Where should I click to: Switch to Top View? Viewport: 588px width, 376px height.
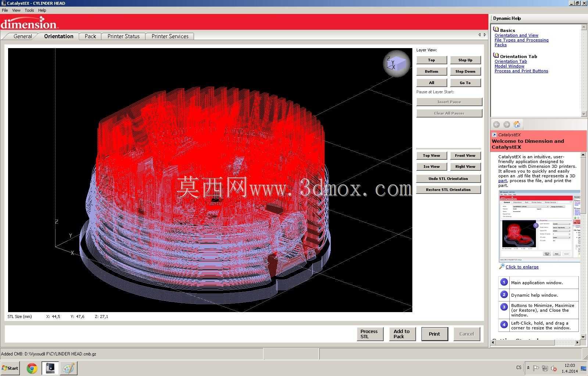point(432,156)
